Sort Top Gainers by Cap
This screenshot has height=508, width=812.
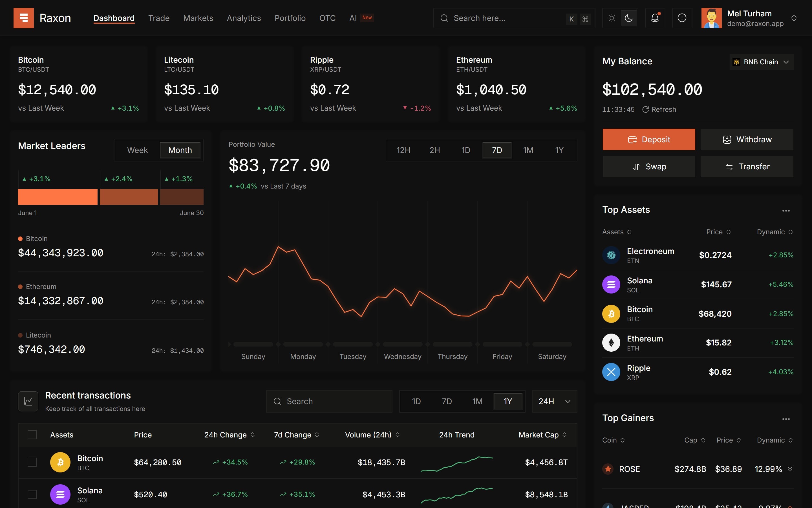[694, 440]
